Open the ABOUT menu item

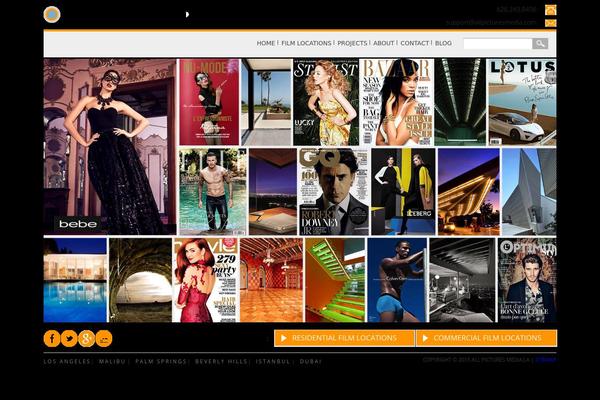[383, 43]
